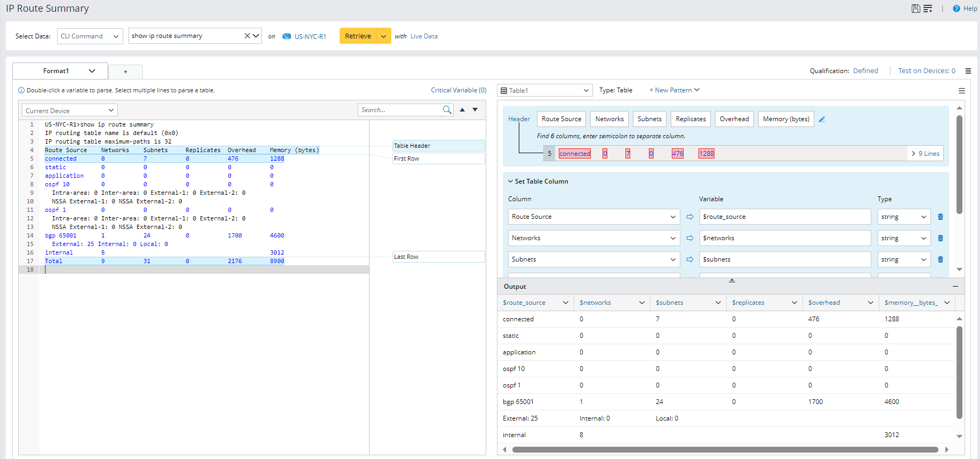Open the Help link
This screenshot has width=980, height=459.
click(x=970, y=9)
